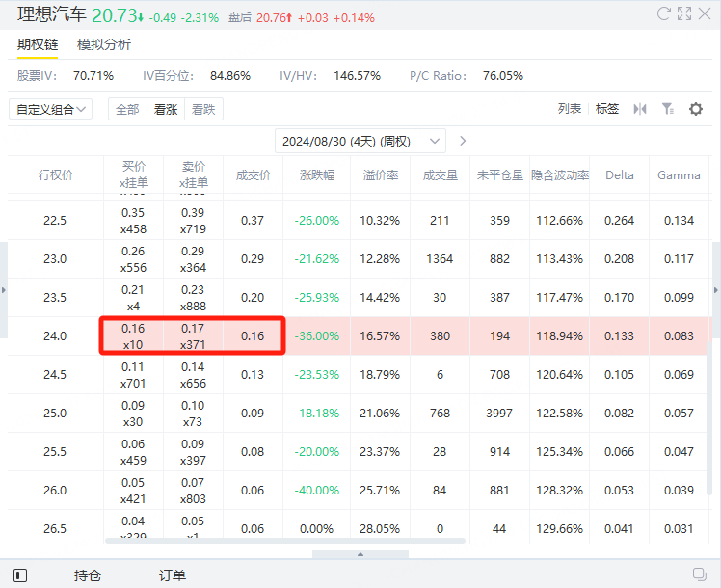This screenshot has width=721, height=588.
Task: Open the 自定义组合 dropdown
Action: (50, 110)
